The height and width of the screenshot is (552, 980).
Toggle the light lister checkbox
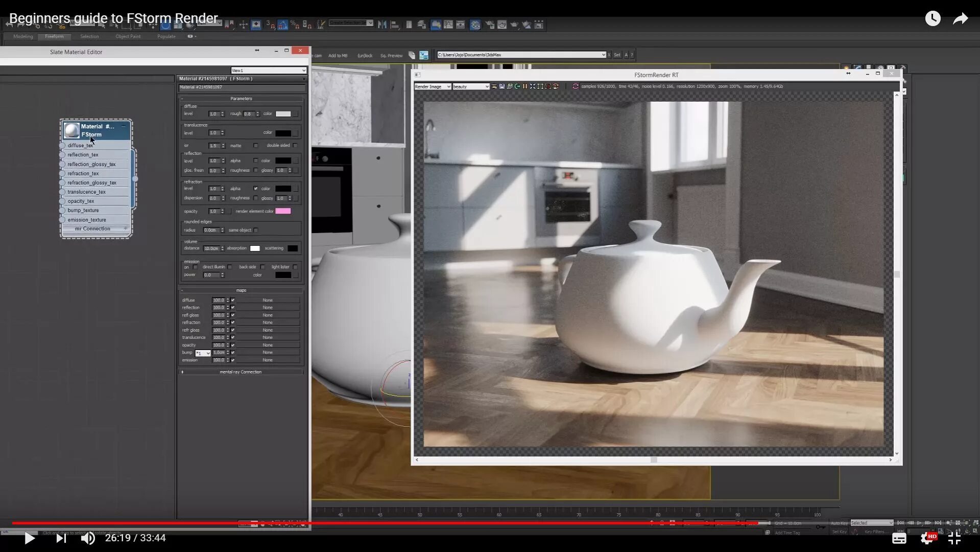[295, 267]
